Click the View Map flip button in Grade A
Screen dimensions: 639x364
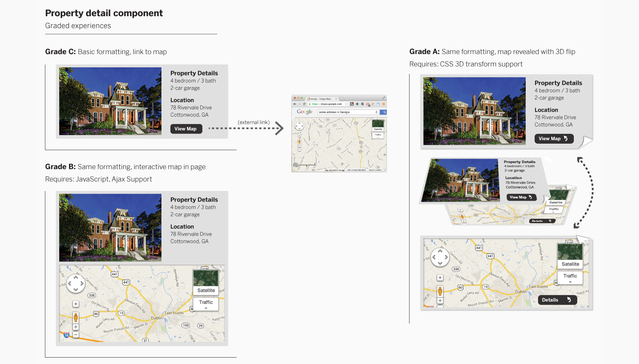coord(554,139)
